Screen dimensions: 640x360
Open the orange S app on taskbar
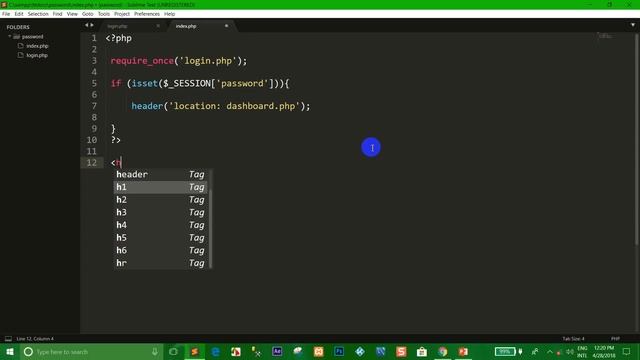pos(401,352)
